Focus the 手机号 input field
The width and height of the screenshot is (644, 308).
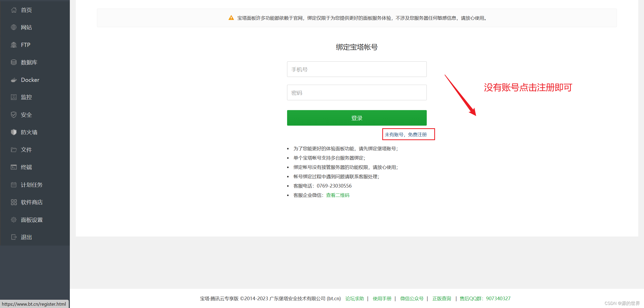pyautogui.click(x=357, y=69)
